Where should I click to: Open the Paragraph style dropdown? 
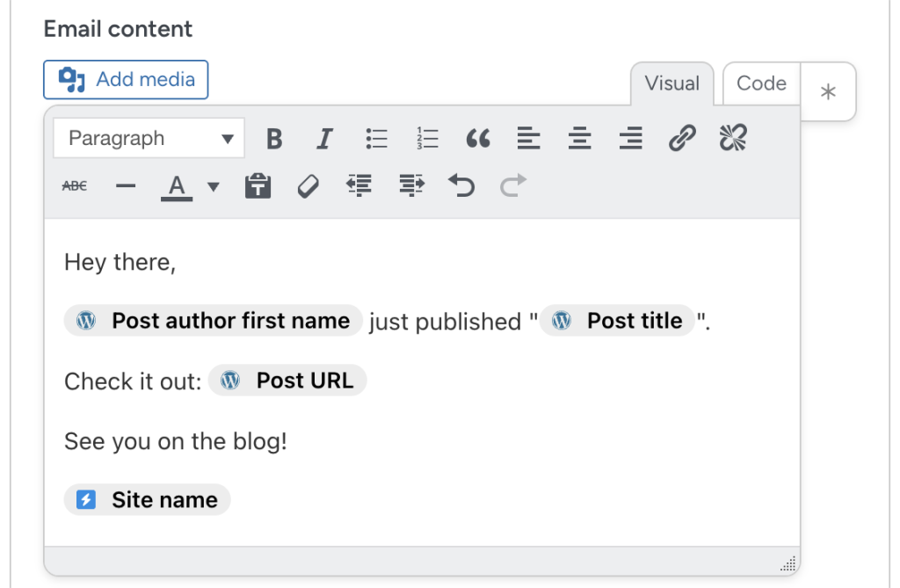[148, 138]
